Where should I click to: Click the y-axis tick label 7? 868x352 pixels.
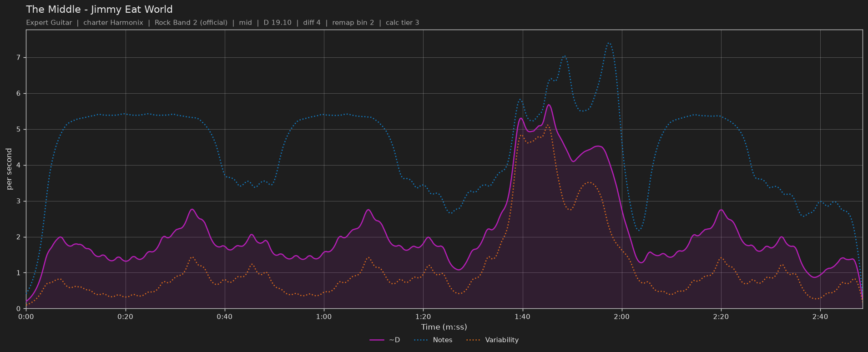pos(19,57)
